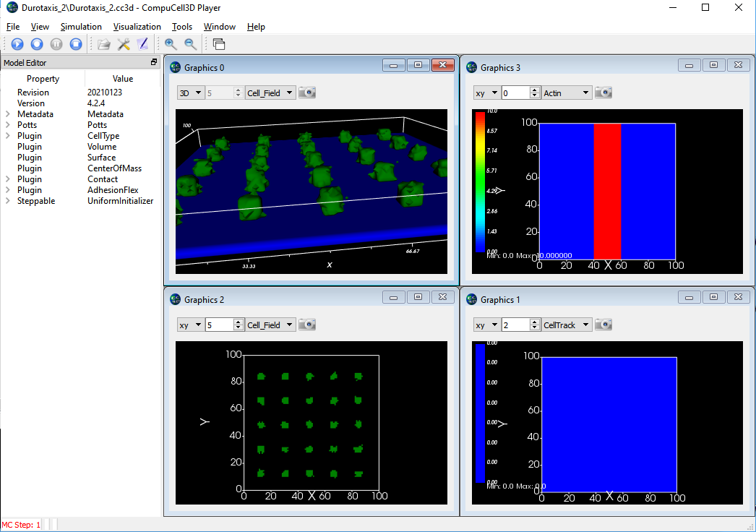
Task: Click the zoom in magnifier icon
Action: 171,44
